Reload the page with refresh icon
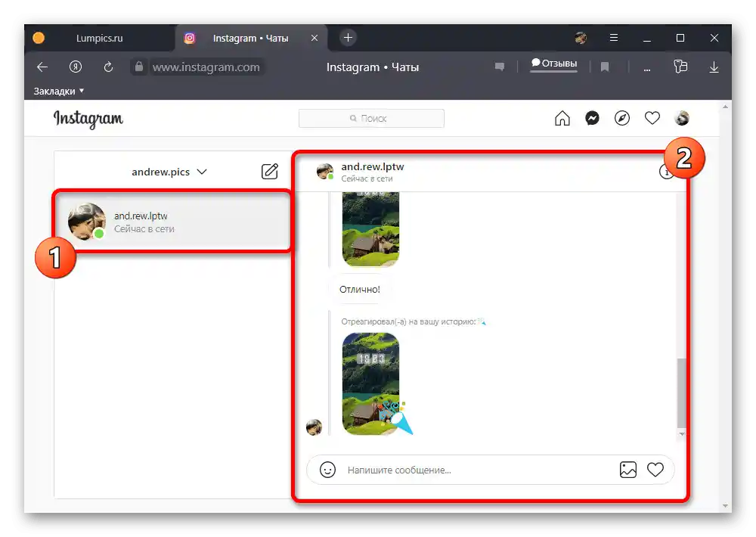This screenshot has height=537, width=756. pyautogui.click(x=108, y=67)
